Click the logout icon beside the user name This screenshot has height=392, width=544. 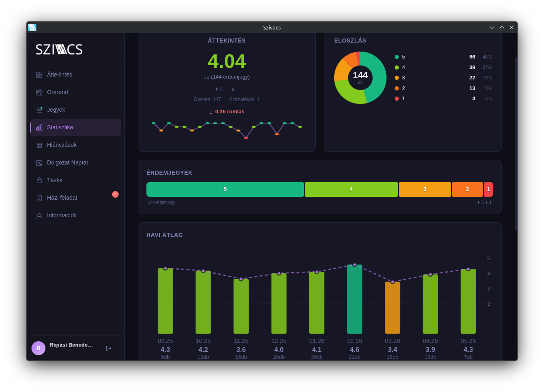pyautogui.click(x=109, y=348)
